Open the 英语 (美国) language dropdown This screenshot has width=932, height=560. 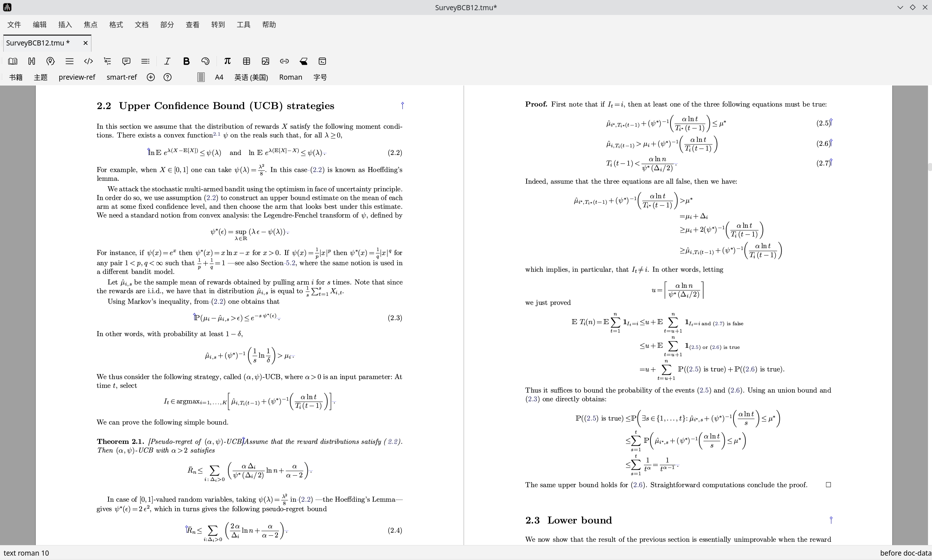tap(251, 77)
